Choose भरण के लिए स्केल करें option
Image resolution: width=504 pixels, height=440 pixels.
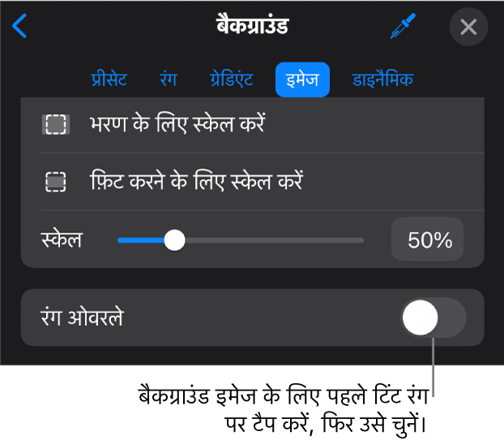(252, 124)
